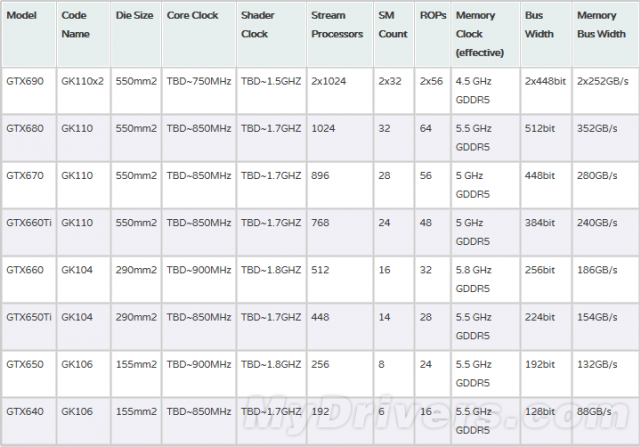Click the 5 GHz GDDR5 cell in GTX670 row
Viewport: 640px width, 447px height.
485,185
